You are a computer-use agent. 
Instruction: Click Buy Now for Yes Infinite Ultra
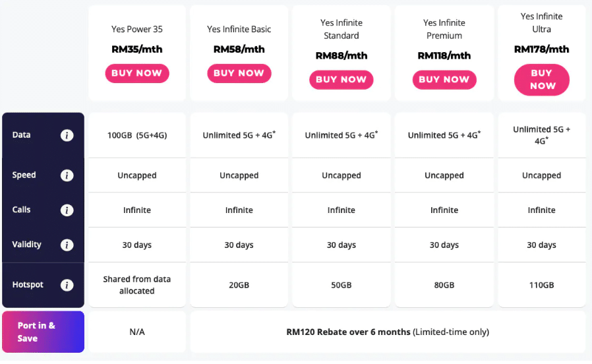point(542,80)
